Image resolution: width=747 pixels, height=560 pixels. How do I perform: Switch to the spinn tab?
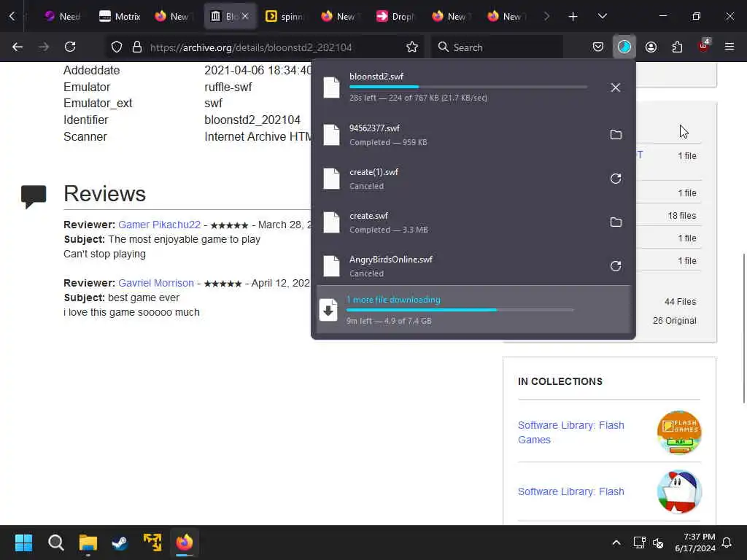[284, 16]
